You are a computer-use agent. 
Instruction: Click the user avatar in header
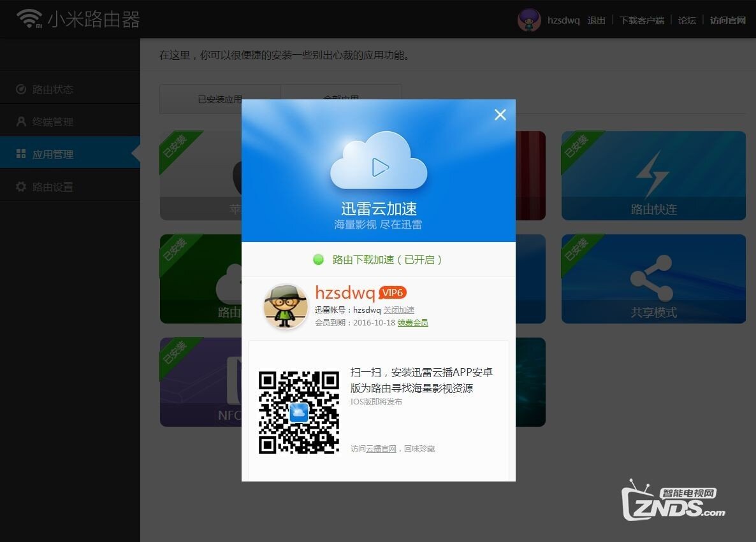tap(529, 20)
